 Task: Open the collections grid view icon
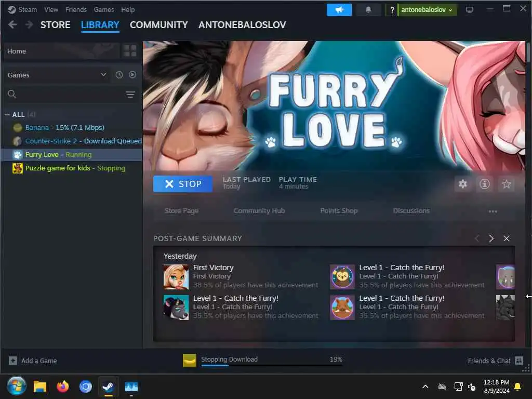(130, 51)
